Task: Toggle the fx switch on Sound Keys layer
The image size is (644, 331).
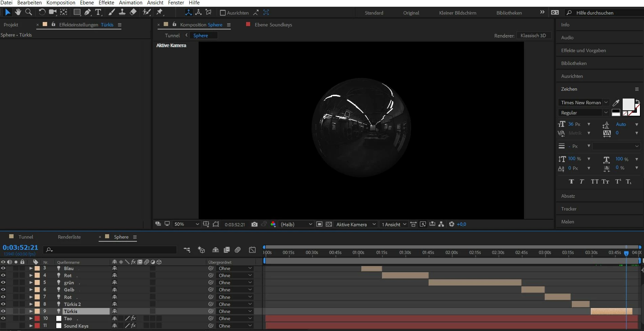Action: point(134,326)
